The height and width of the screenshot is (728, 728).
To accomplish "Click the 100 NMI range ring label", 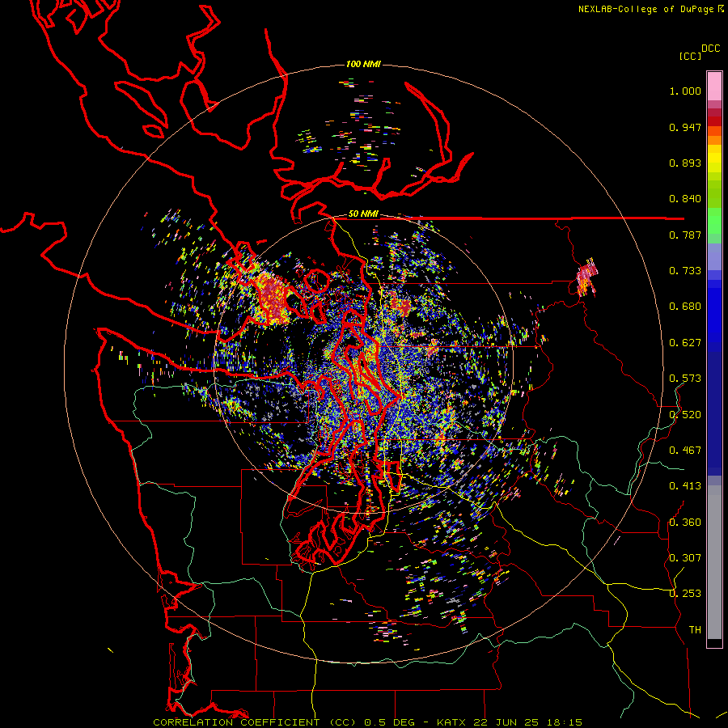I will [x=363, y=64].
